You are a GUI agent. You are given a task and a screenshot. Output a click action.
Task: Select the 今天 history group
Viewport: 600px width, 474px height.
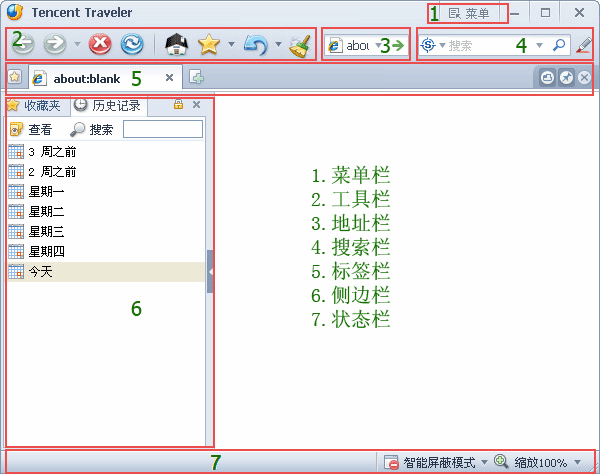106,272
